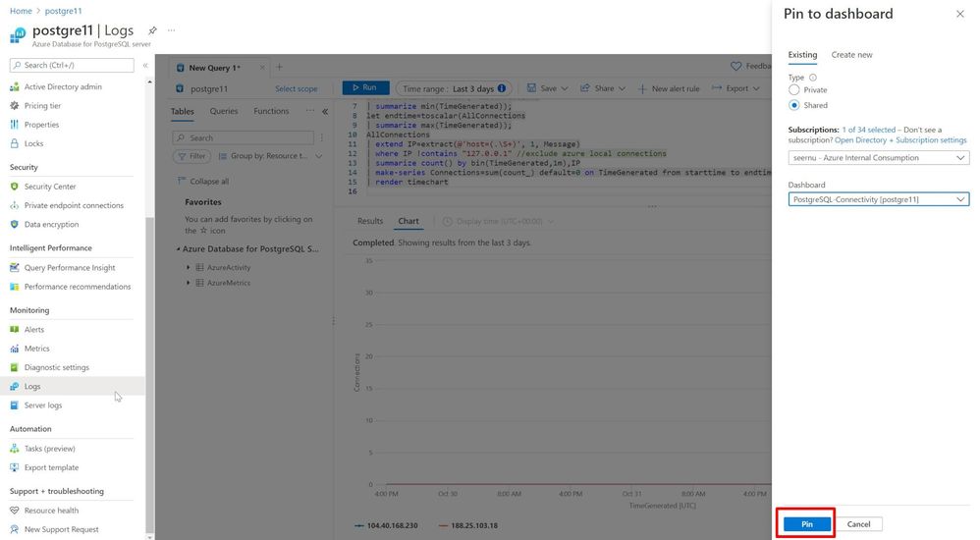Screen dimensions: 980x540
Task: Collapse the sidebar menu
Action: tap(145, 65)
